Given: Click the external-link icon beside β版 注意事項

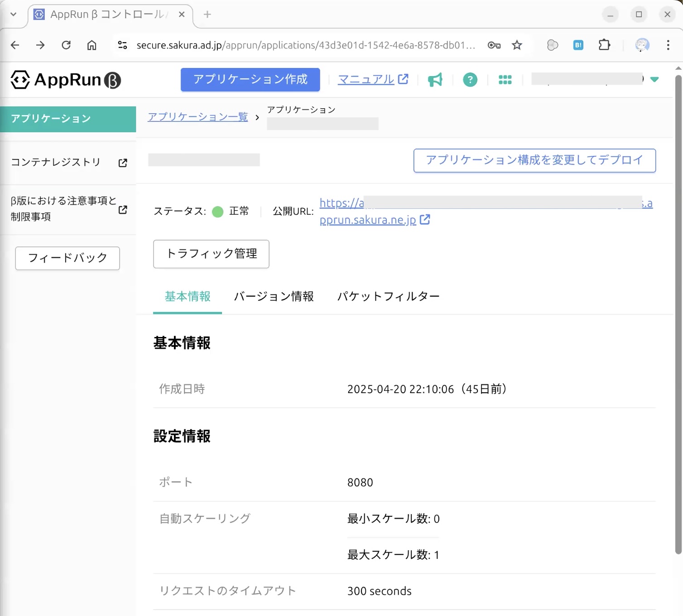Looking at the screenshot, I should 123,210.
